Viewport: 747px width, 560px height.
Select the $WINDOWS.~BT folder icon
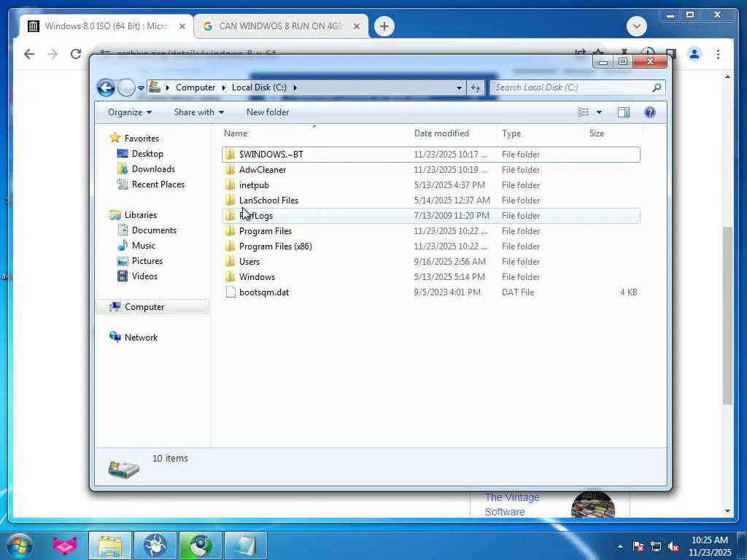(231, 155)
